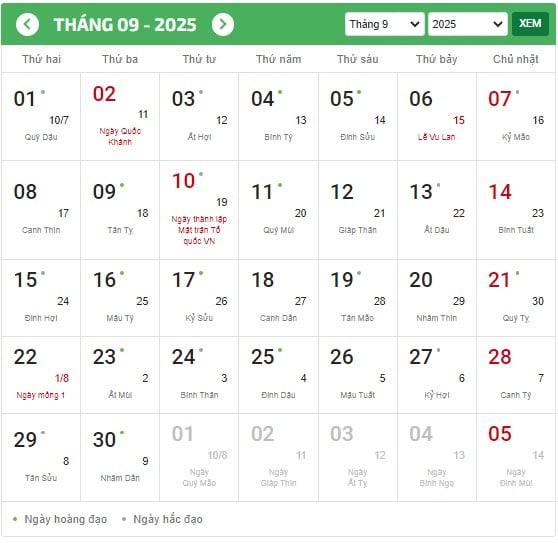Click the Chủ nhật column header
Image resolution: width=558 pixels, height=543 pixels.
point(516,59)
